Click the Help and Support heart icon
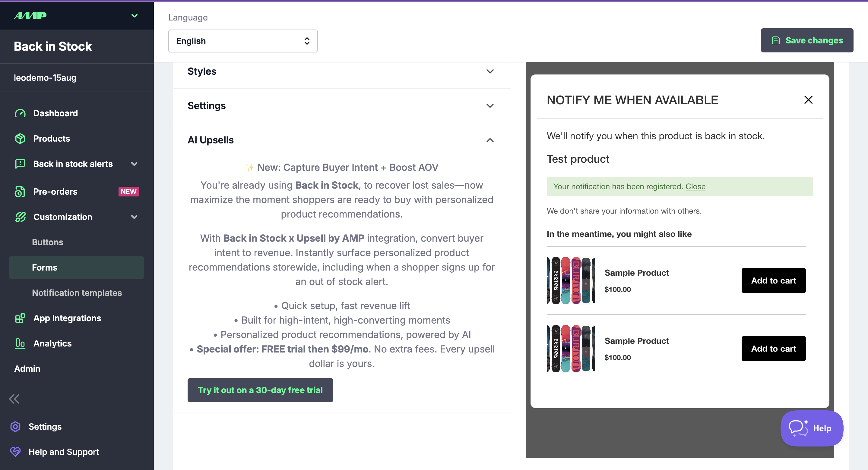This screenshot has height=470, width=868. (15, 452)
